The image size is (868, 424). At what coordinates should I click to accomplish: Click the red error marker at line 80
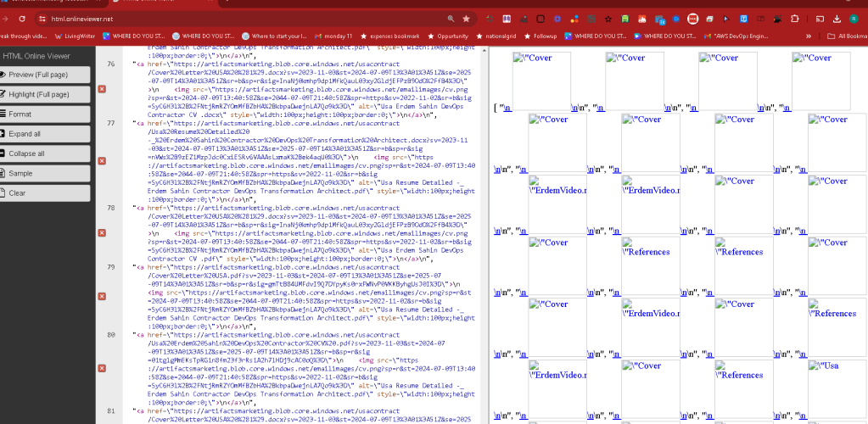102,368
